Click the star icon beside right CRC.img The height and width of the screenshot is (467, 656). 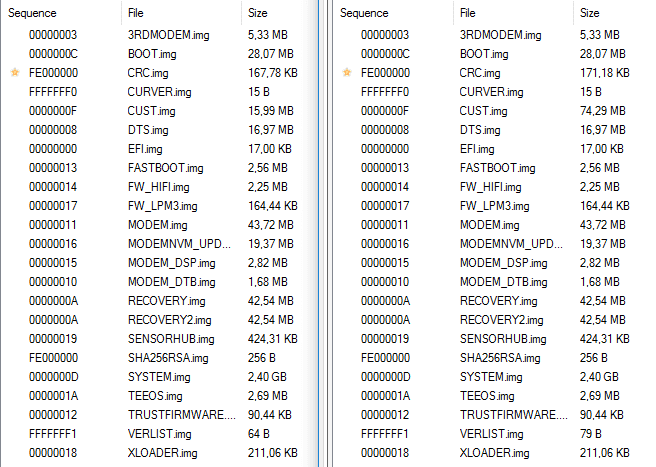(x=347, y=73)
